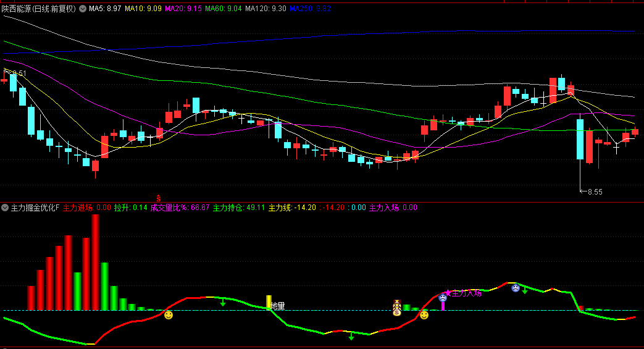The image size is (644, 349).
Task: Select the MA20: 9.15 label
Action: [183, 9]
